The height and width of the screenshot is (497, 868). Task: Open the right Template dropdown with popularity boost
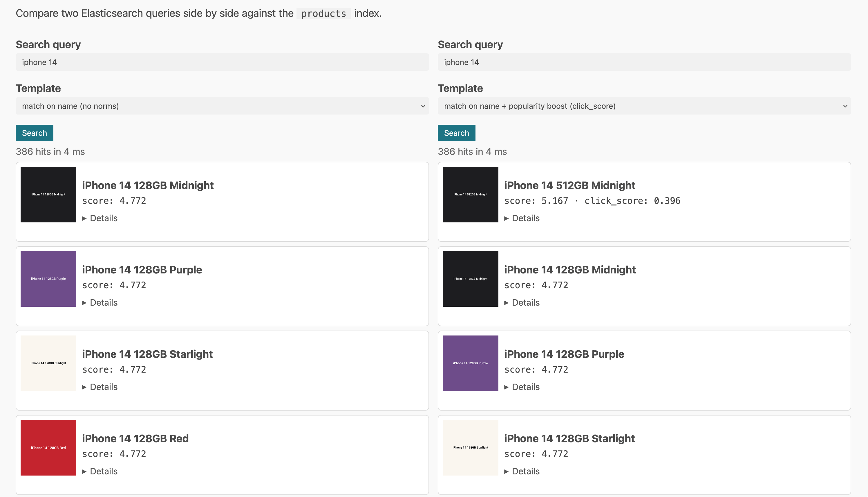[x=644, y=106]
